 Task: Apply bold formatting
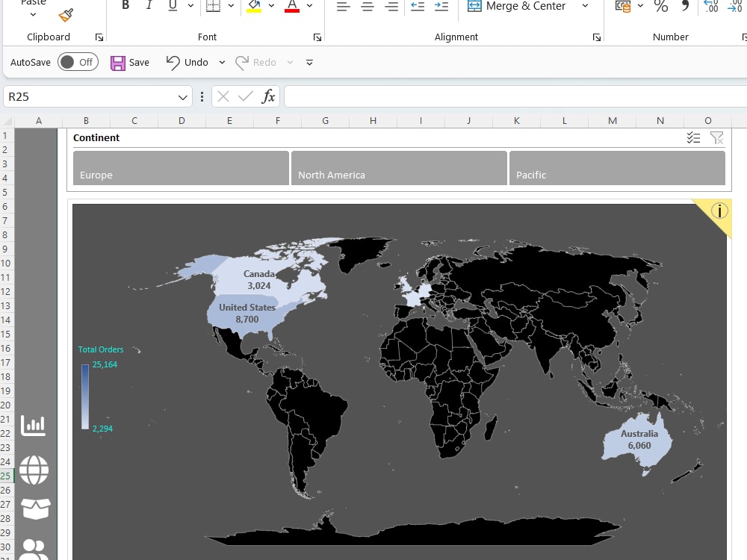(125, 5)
